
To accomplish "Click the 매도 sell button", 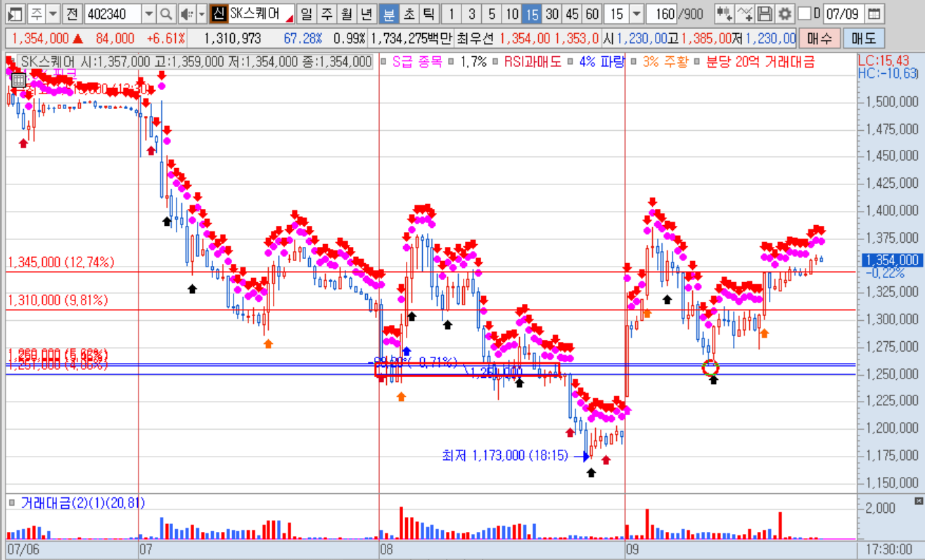I will pos(863,38).
